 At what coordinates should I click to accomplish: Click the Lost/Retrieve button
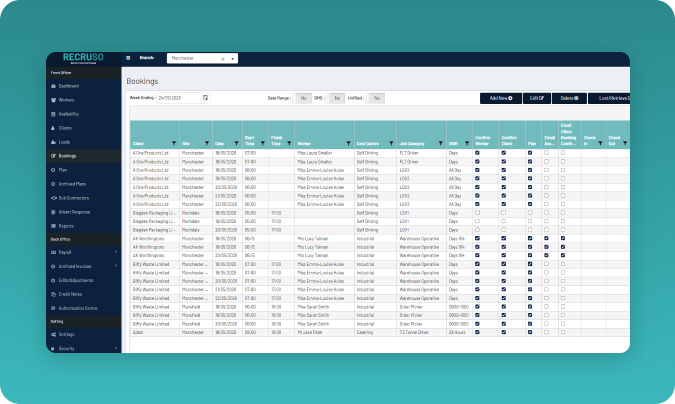click(x=609, y=98)
